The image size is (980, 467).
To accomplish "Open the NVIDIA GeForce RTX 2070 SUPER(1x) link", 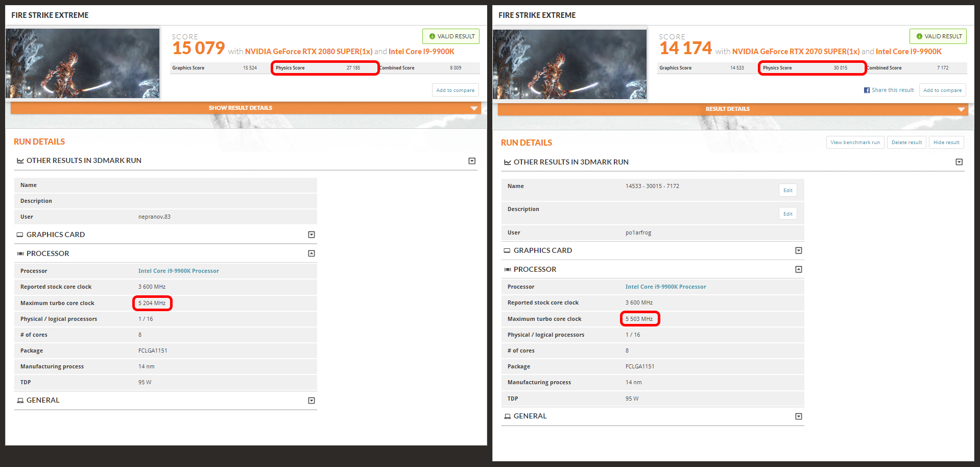I will point(796,52).
